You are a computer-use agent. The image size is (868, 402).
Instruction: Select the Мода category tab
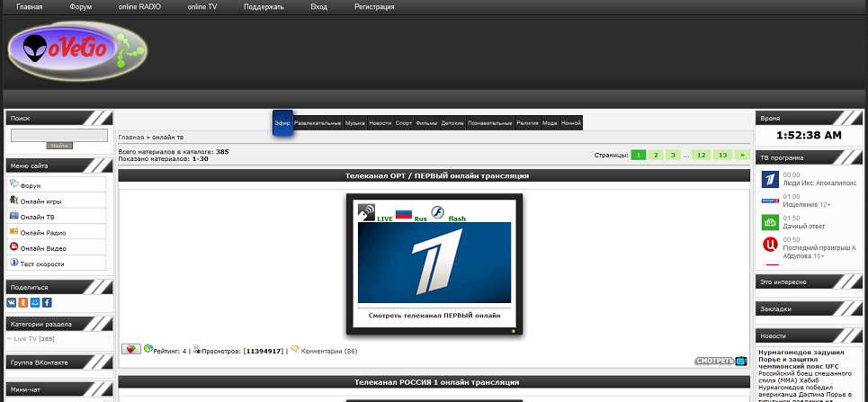550,123
